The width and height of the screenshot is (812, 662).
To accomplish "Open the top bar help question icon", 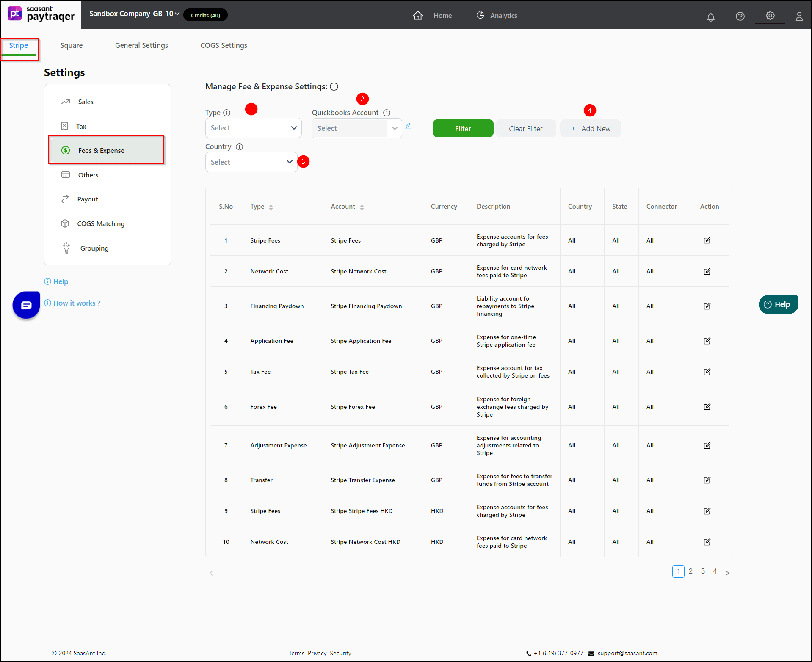I will point(740,16).
